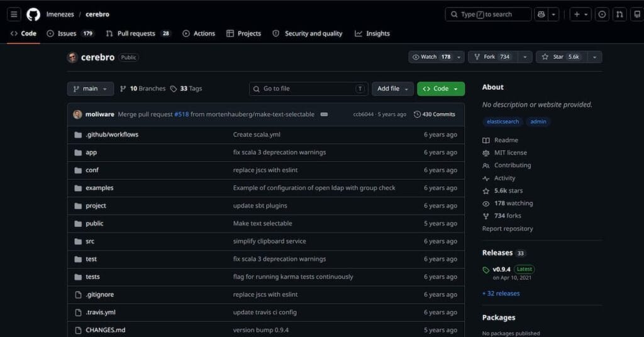Open the .travis.yml file
The height and width of the screenshot is (337, 644).
(x=101, y=312)
